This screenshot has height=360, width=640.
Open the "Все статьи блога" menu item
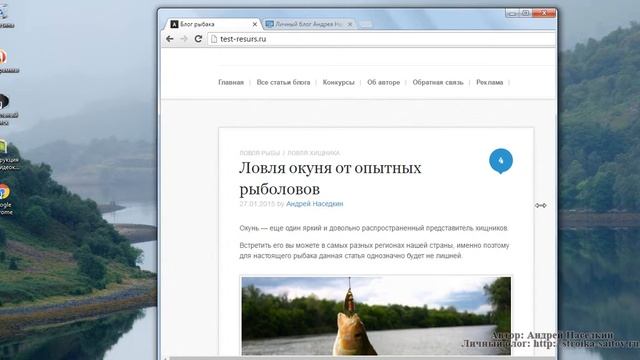(283, 82)
